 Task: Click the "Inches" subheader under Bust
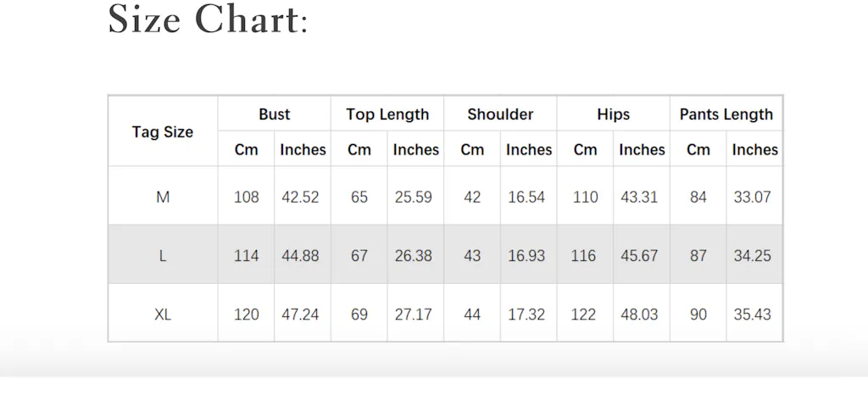(x=303, y=150)
